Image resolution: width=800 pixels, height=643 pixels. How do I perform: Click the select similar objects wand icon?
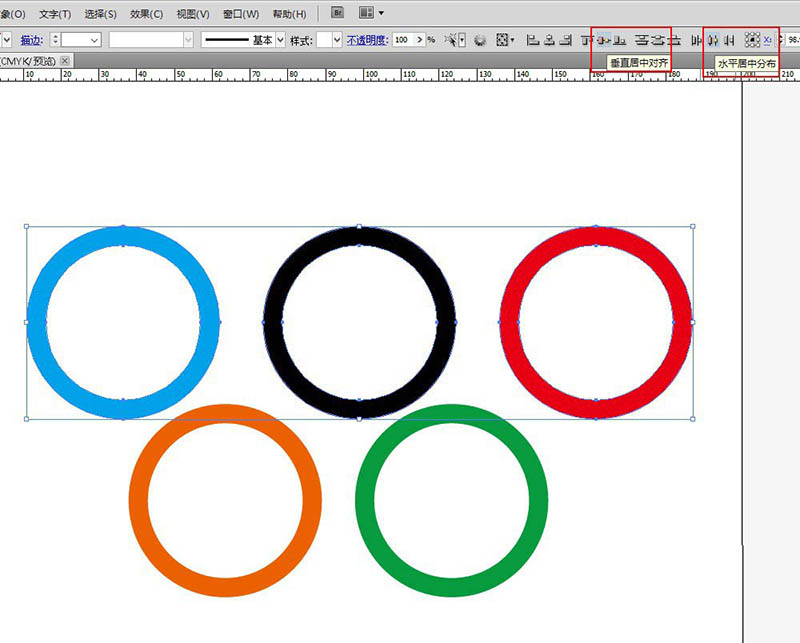(450, 39)
